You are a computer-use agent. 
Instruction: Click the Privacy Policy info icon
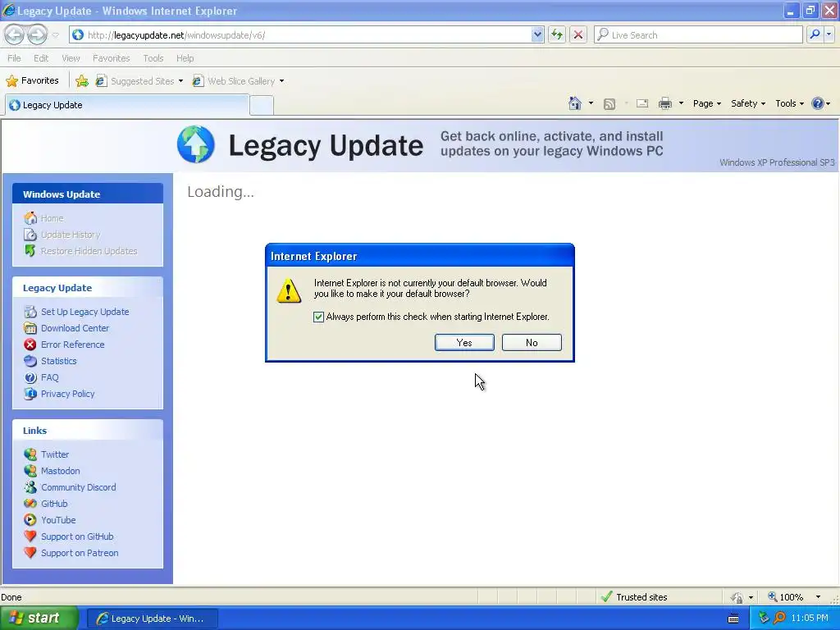[x=30, y=394]
